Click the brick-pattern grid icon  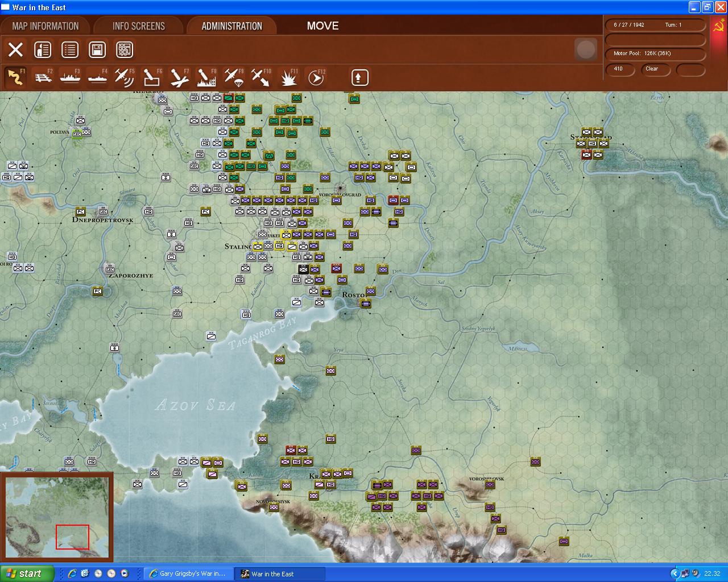tap(125, 49)
